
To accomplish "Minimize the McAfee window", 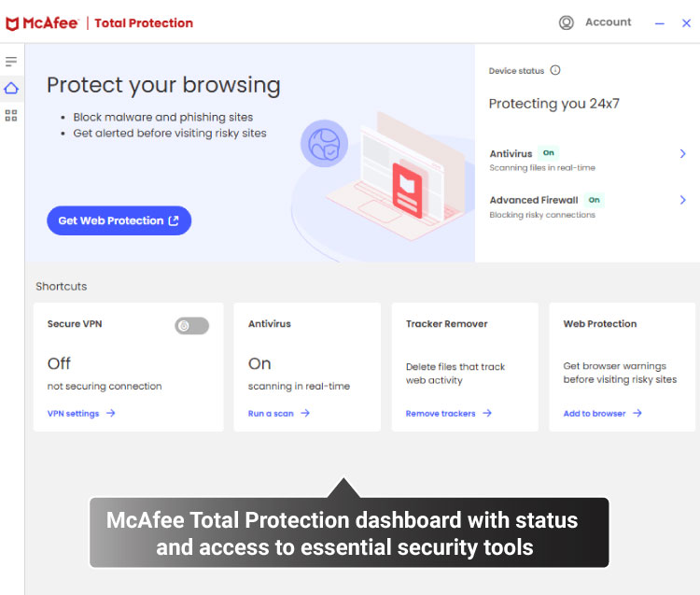I will click(661, 23).
